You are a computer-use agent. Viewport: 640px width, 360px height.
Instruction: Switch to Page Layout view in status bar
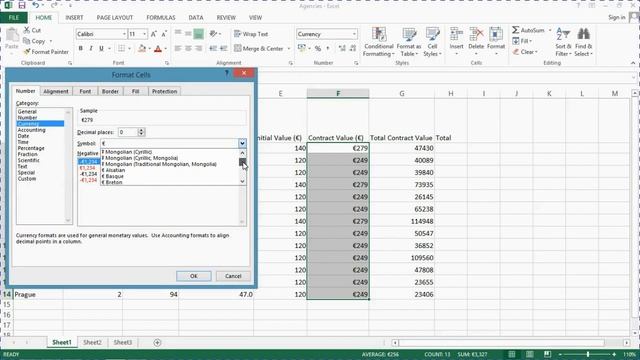tap(529, 354)
